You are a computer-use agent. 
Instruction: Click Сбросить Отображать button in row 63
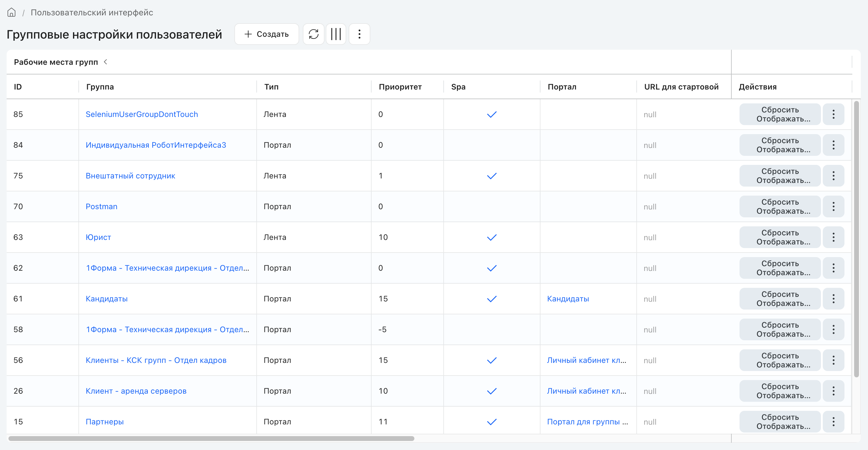pyautogui.click(x=780, y=237)
